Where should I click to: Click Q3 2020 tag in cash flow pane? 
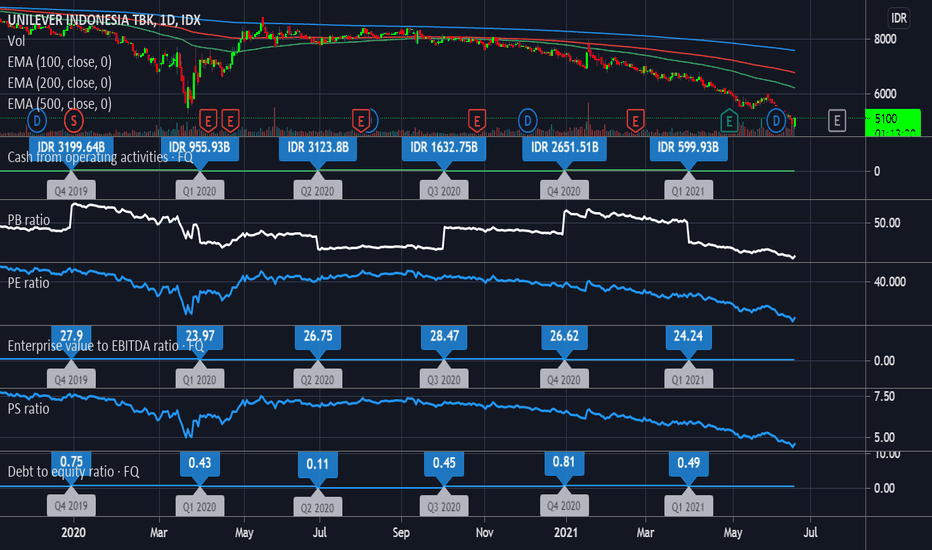coord(444,191)
